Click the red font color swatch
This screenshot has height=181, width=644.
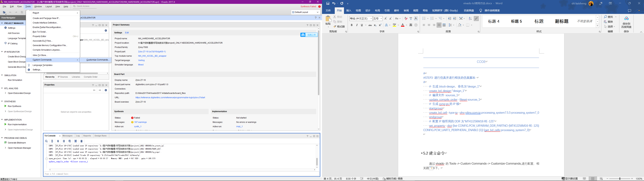pos(402,25)
